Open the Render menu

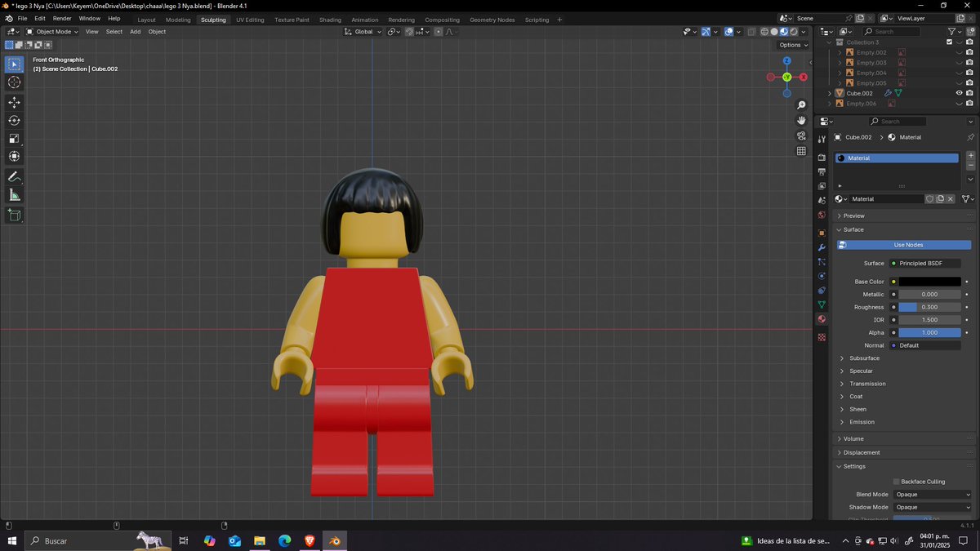(62, 18)
